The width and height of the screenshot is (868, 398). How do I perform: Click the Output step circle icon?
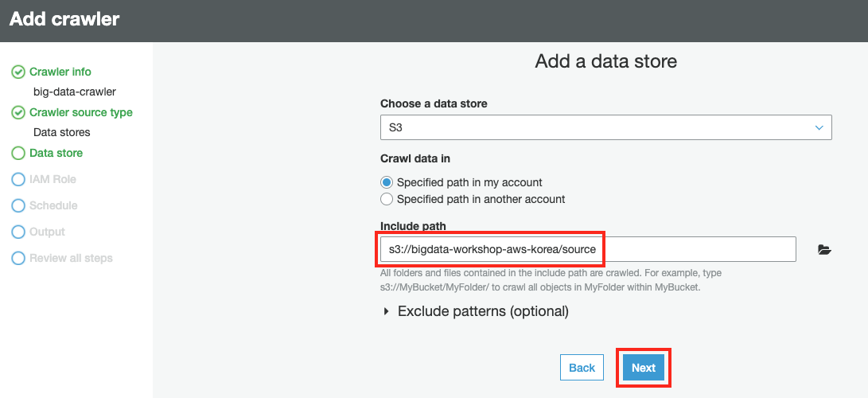click(x=18, y=232)
